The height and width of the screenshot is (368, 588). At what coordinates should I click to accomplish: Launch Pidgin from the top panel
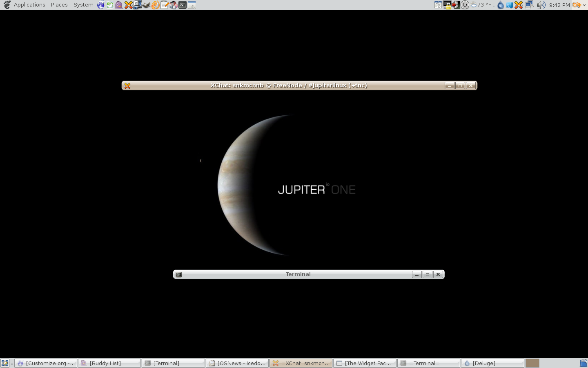tap(119, 5)
